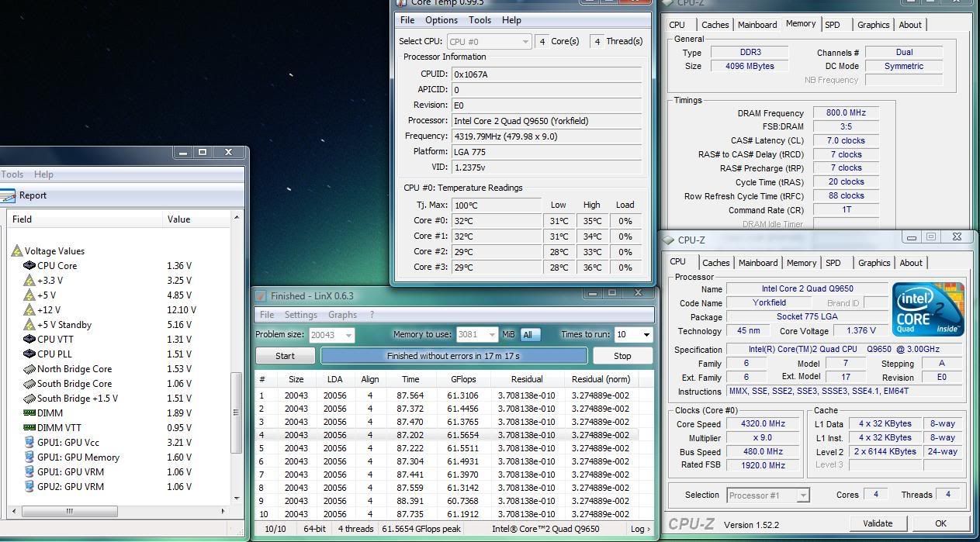980x542 pixels.
Task: Select the warning icon on the +3.3 V row
Action: point(29,281)
